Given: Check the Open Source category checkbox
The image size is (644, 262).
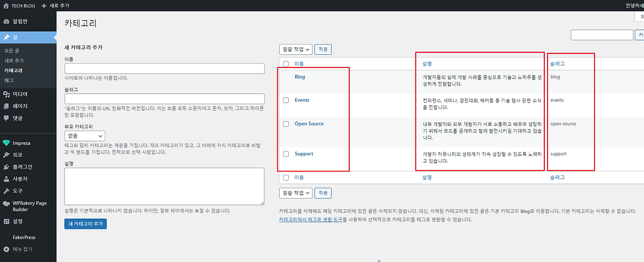Looking at the screenshot, I should [286, 124].
